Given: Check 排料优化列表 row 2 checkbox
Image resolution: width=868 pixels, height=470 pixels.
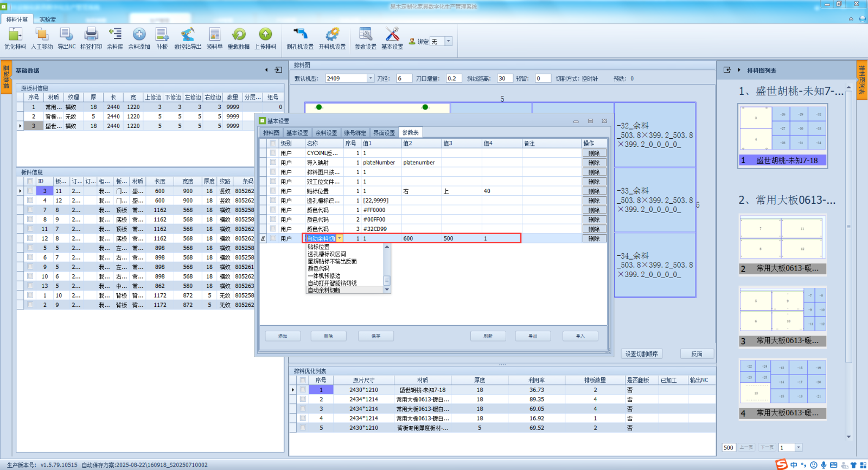Looking at the screenshot, I should (x=303, y=399).
